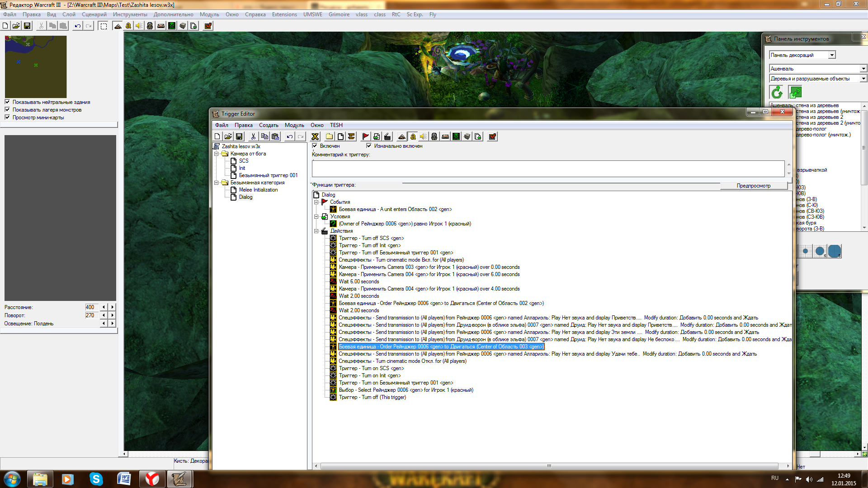This screenshot has height=488, width=868.
Task: Add new action clapperboard icon
Action: 387,136
